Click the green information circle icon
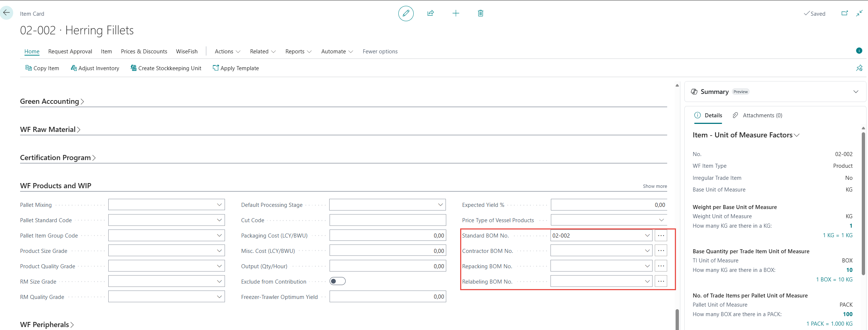868x330 pixels. [859, 51]
